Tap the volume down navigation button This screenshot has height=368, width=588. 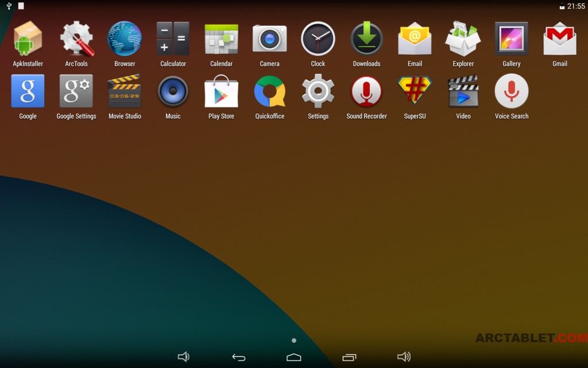(x=183, y=356)
